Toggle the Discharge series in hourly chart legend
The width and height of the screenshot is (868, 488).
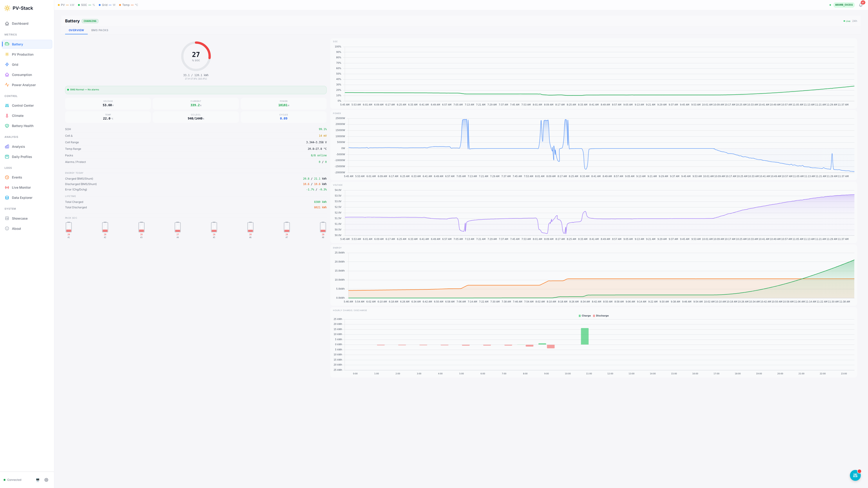(600, 315)
